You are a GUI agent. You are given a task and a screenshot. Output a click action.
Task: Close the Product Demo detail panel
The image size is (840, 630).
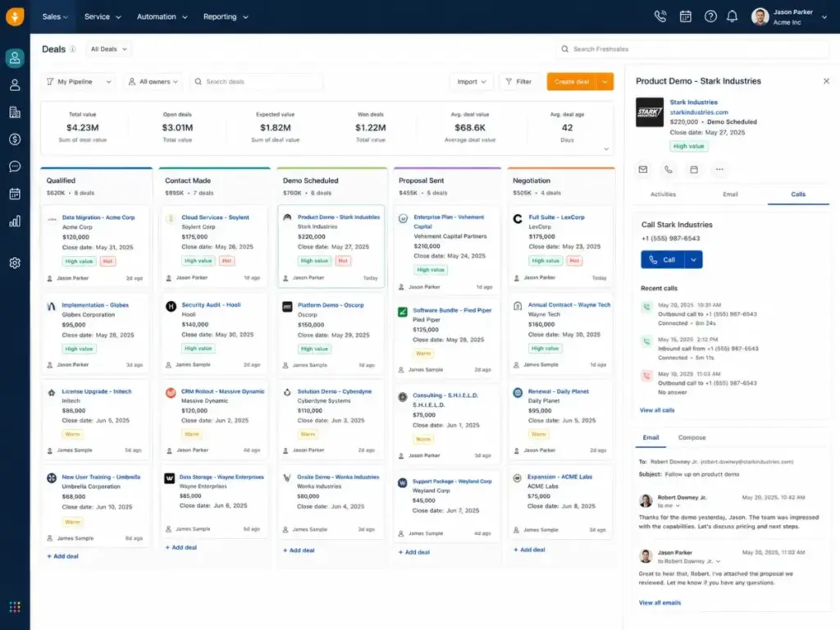(x=826, y=81)
